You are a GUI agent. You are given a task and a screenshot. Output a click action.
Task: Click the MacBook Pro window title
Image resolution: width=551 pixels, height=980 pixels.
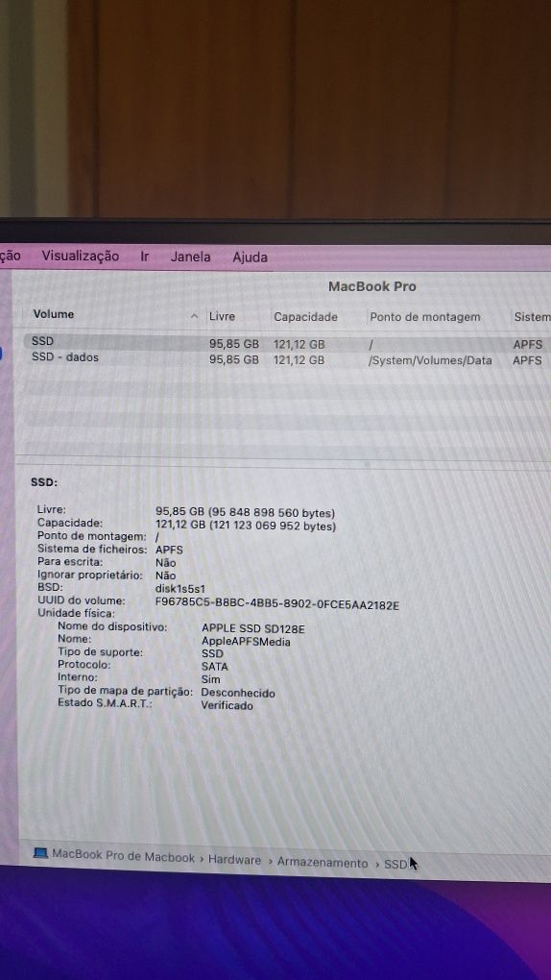click(372, 287)
